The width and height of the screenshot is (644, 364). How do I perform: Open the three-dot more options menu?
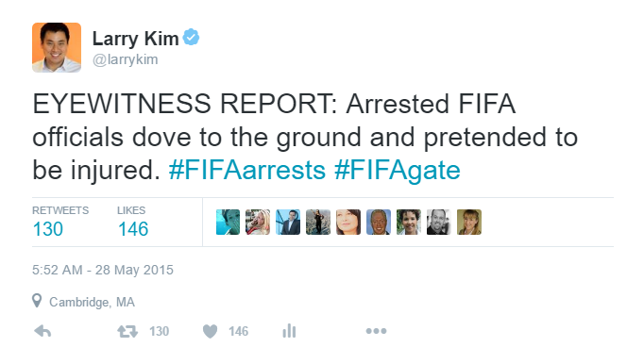point(376,331)
